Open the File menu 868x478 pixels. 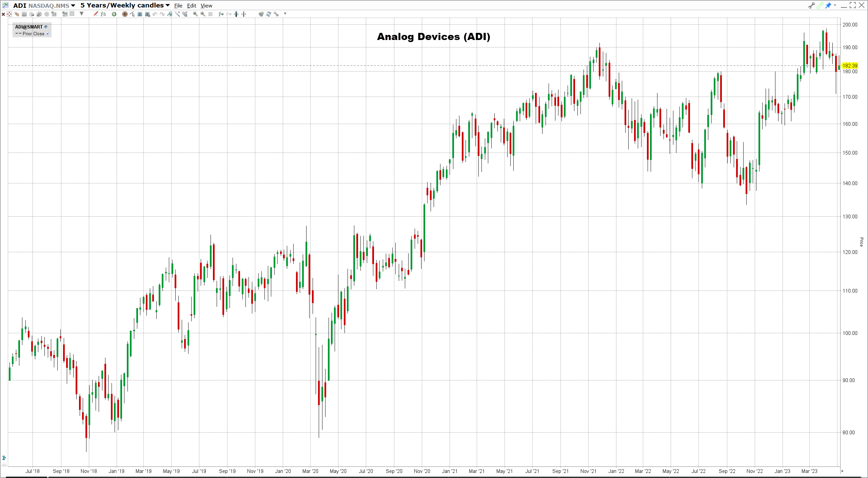click(178, 6)
